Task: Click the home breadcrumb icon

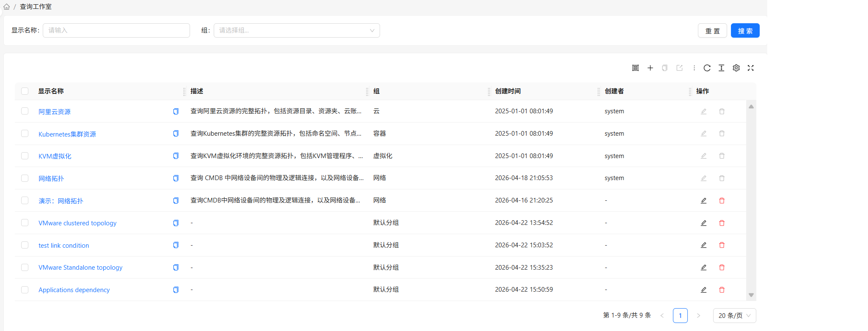Action: pos(7,7)
